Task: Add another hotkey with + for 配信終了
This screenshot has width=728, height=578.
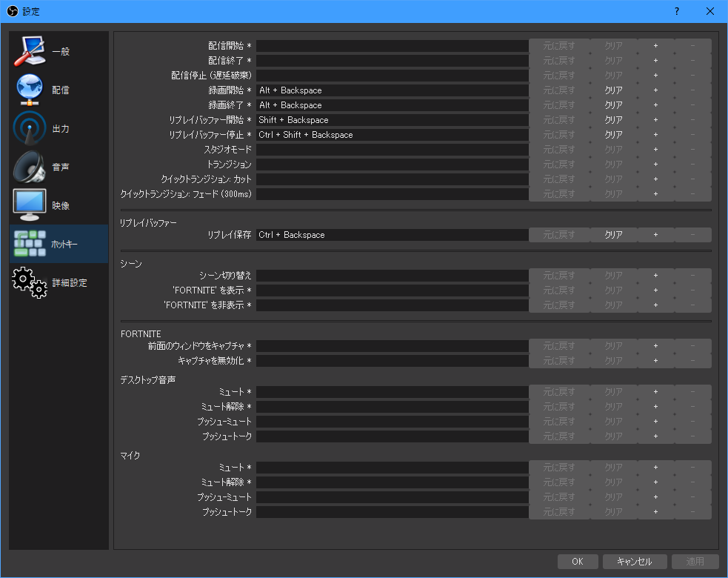Action: pos(655,61)
